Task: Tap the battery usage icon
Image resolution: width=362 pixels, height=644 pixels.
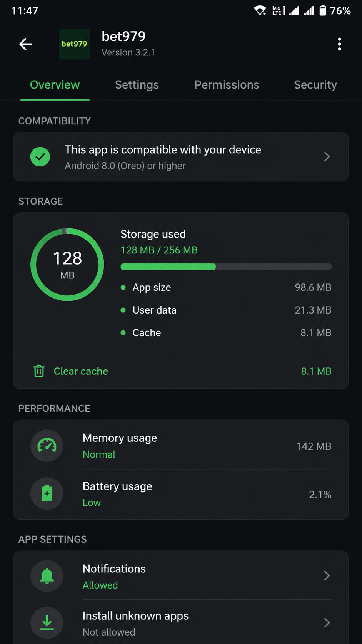Action: click(x=47, y=493)
